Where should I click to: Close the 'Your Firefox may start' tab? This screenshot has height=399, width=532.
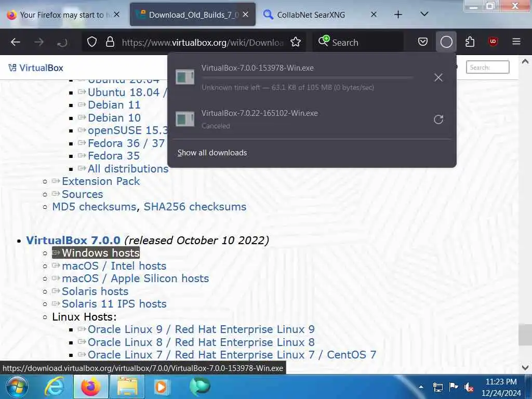(117, 14)
